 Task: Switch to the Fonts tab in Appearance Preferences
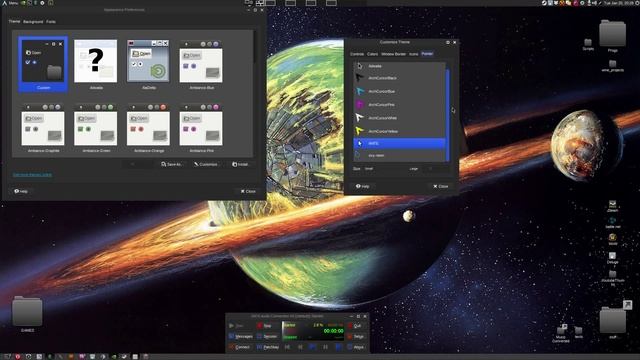coord(51,22)
